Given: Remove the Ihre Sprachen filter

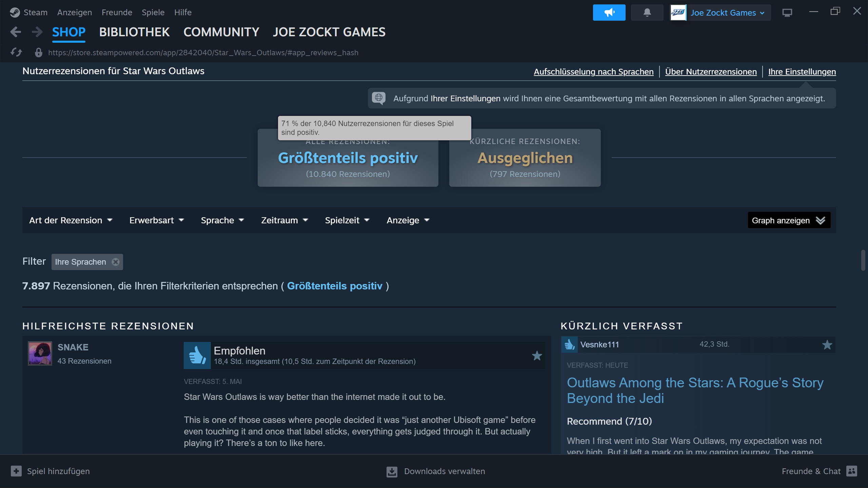Looking at the screenshot, I should pyautogui.click(x=116, y=262).
